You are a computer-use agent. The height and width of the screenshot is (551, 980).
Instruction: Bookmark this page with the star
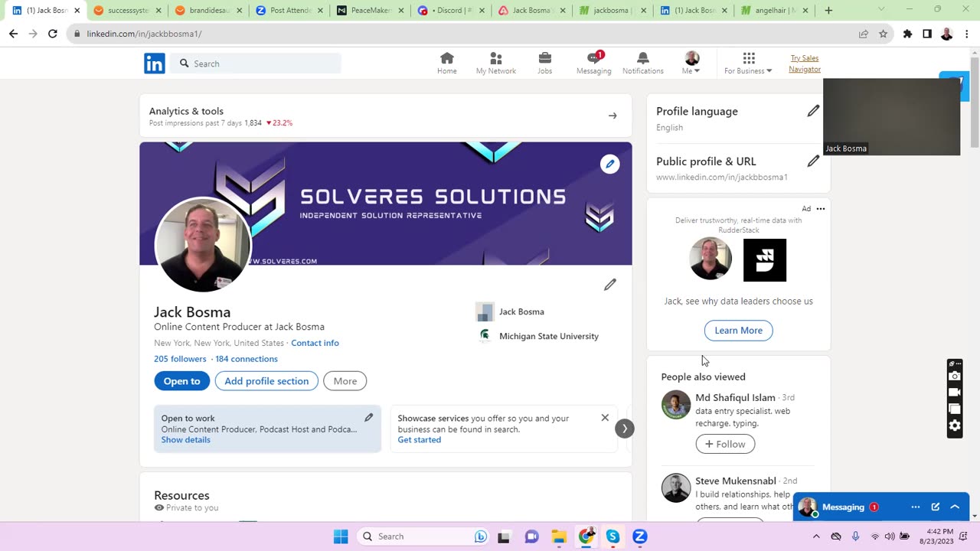click(883, 34)
